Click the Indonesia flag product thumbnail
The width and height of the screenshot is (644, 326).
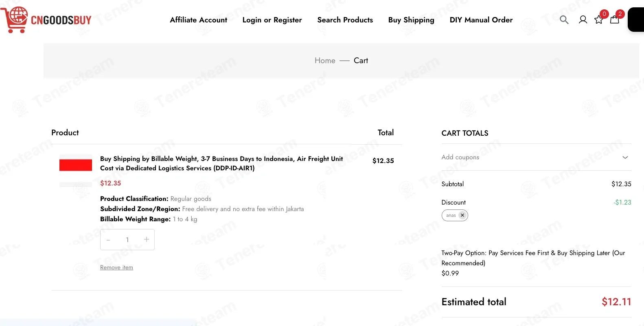coord(76,170)
